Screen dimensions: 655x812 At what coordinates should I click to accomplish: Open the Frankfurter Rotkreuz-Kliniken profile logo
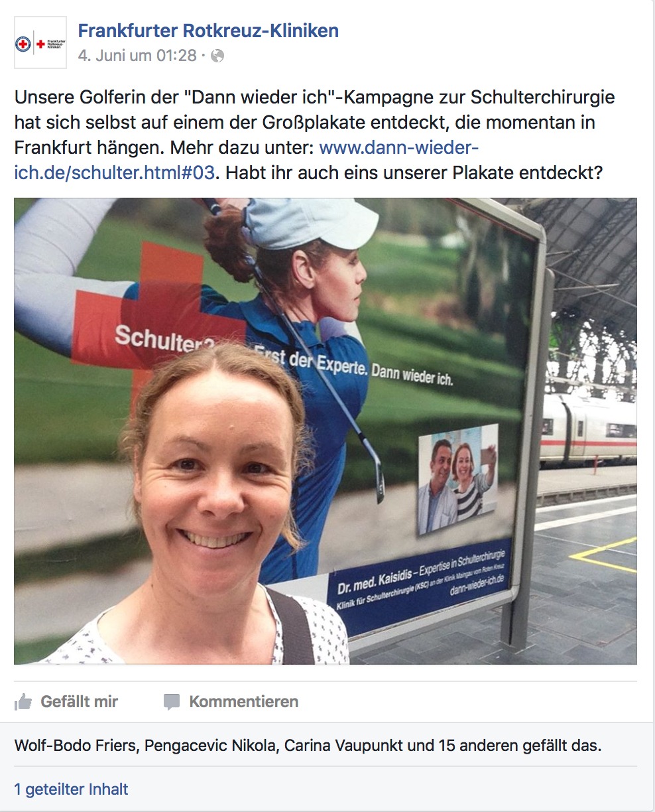pos(40,43)
